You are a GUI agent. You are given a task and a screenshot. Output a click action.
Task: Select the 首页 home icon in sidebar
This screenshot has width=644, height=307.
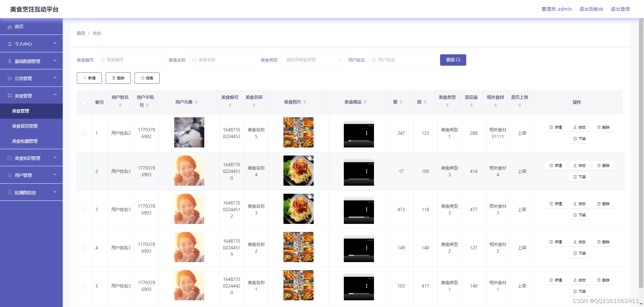pyautogui.click(x=9, y=27)
